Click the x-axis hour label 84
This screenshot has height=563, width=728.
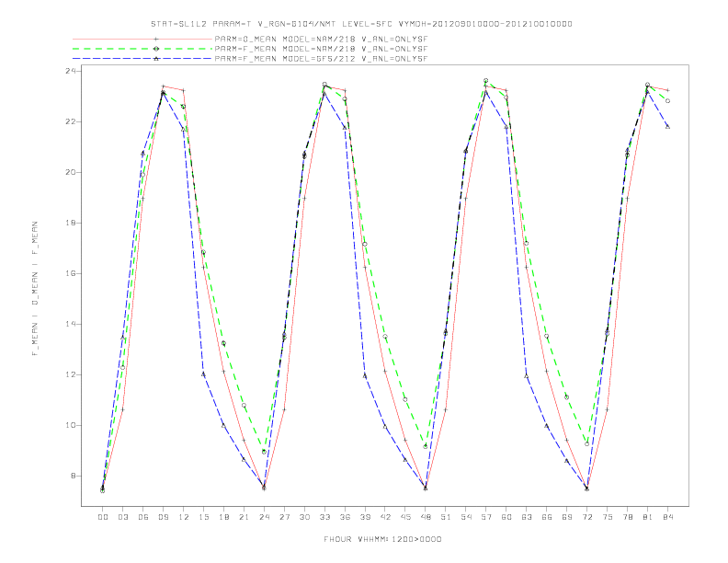[667, 517]
